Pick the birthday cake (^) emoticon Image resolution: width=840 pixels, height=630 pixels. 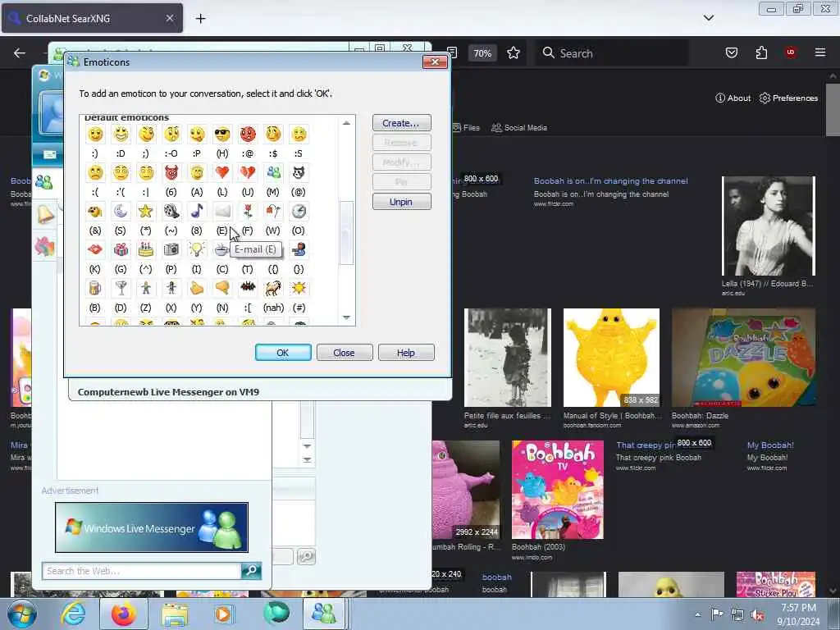[x=146, y=249]
